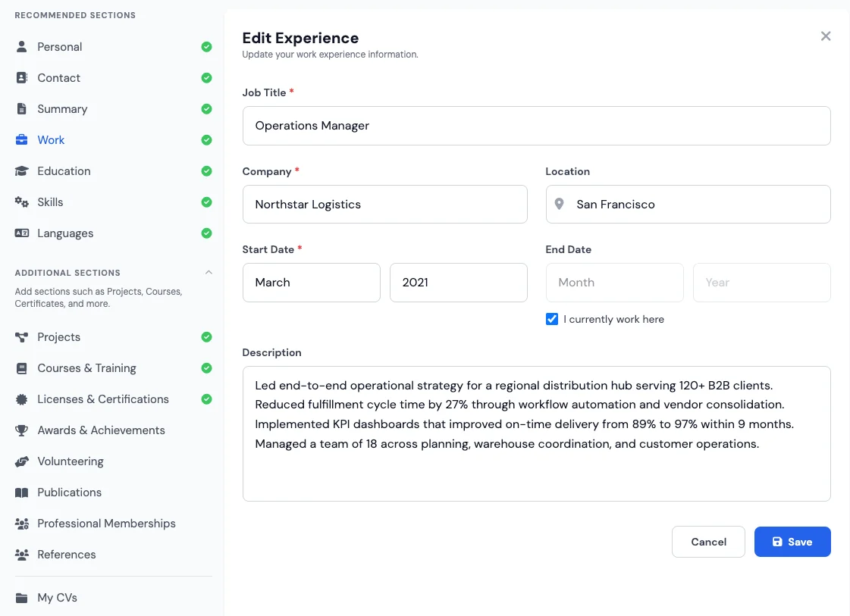Click the References people icon
This screenshot has width=850, height=616.
(x=22, y=554)
